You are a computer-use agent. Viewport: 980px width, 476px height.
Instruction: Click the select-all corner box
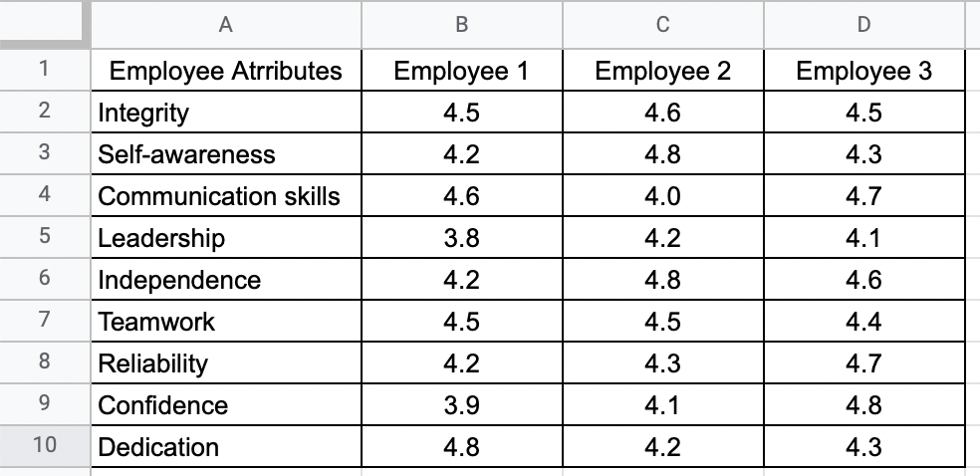pos(45,24)
